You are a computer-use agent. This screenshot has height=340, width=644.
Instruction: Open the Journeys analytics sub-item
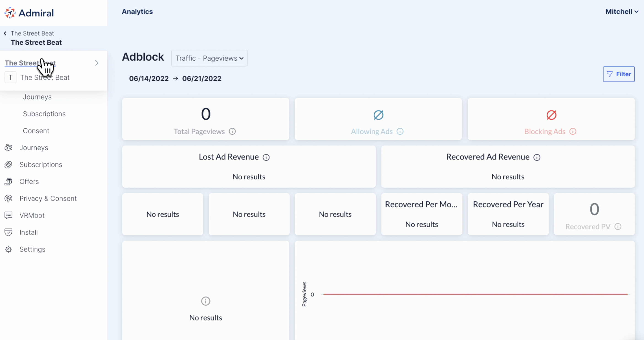tap(37, 97)
